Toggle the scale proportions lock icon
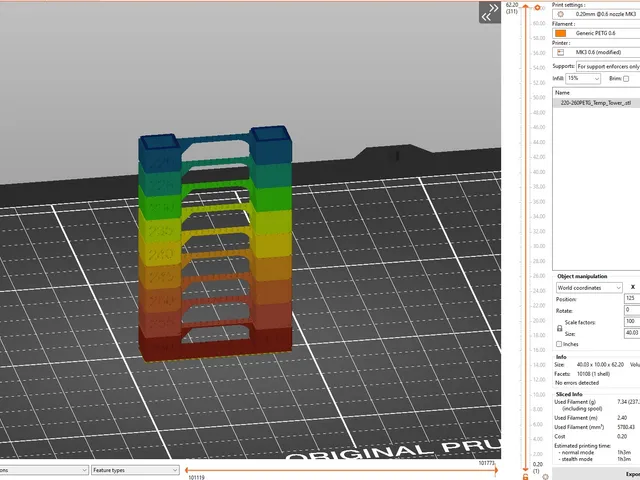This screenshot has width=640, height=480. (x=559, y=328)
